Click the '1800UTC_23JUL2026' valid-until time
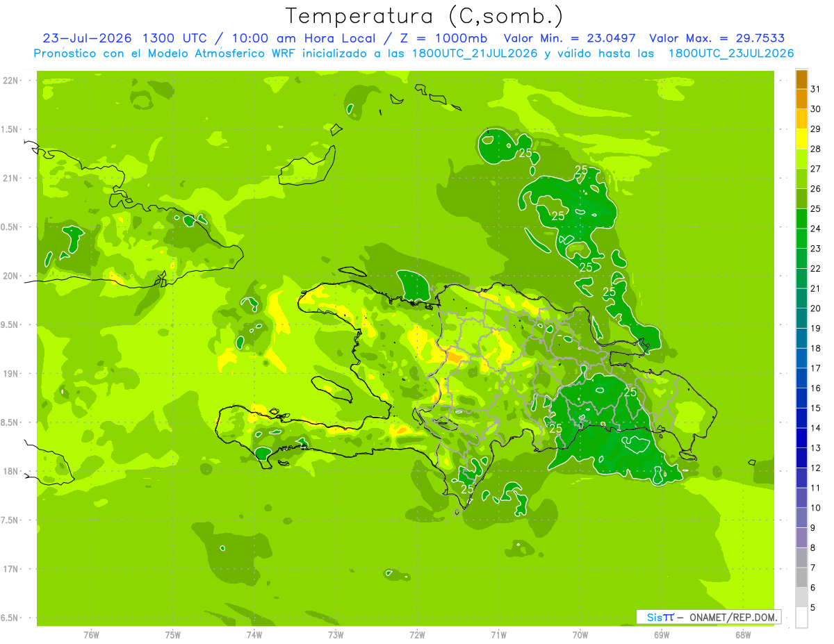The width and height of the screenshot is (834, 644). click(x=731, y=53)
